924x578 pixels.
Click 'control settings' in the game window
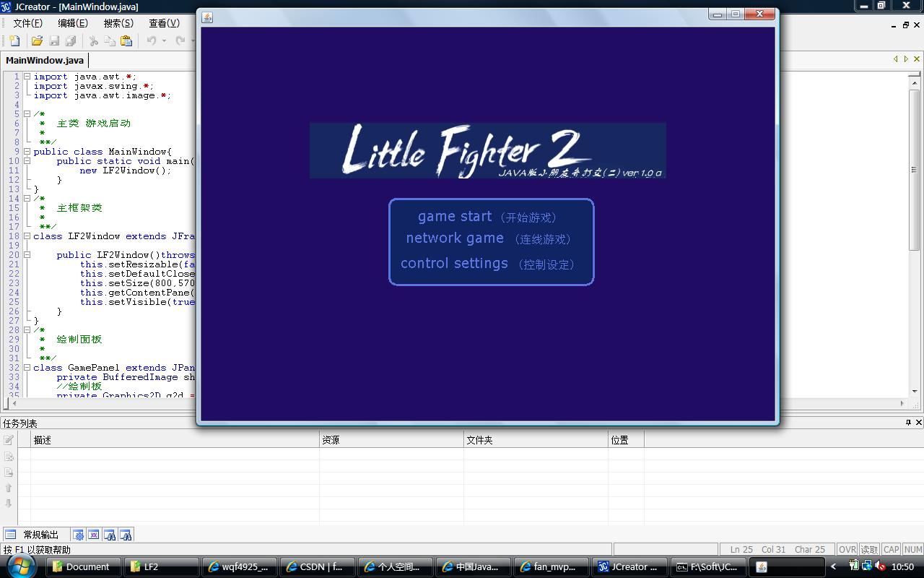[x=454, y=264]
